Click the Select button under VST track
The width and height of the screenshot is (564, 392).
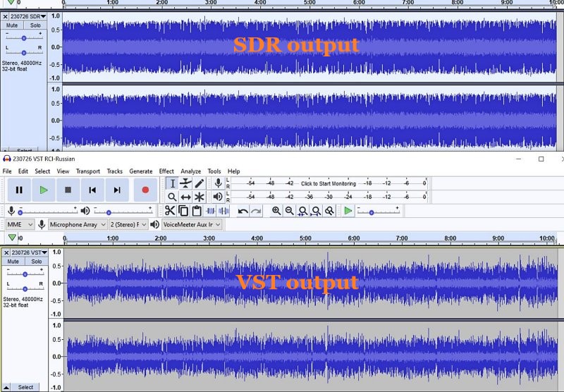pos(25,387)
